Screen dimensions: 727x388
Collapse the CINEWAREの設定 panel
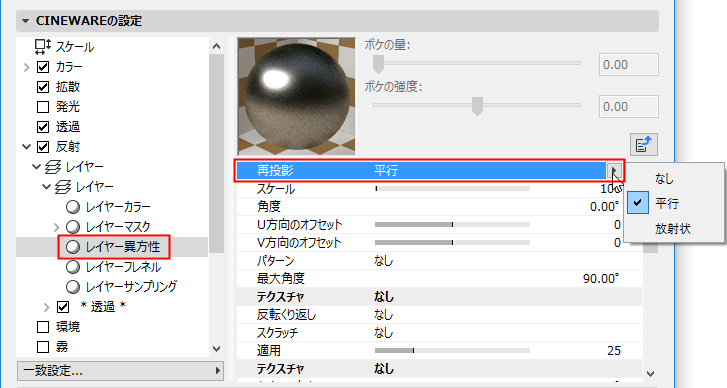point(26,21)
